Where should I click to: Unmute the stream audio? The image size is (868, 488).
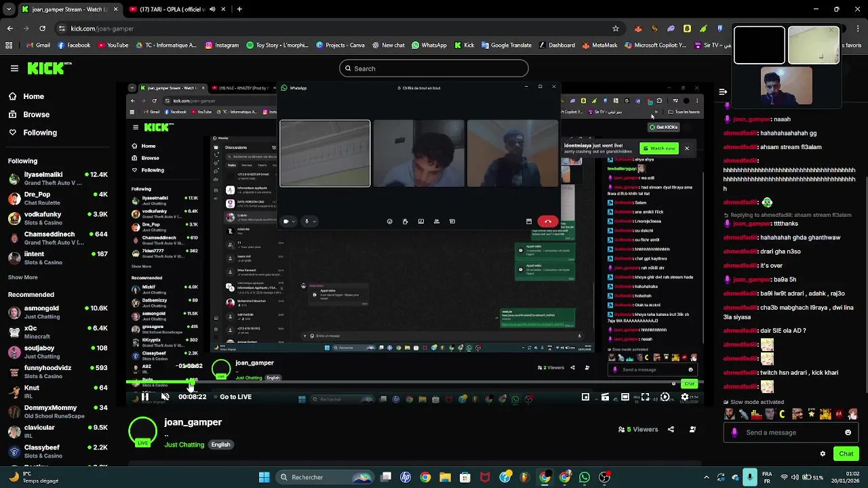165,397
